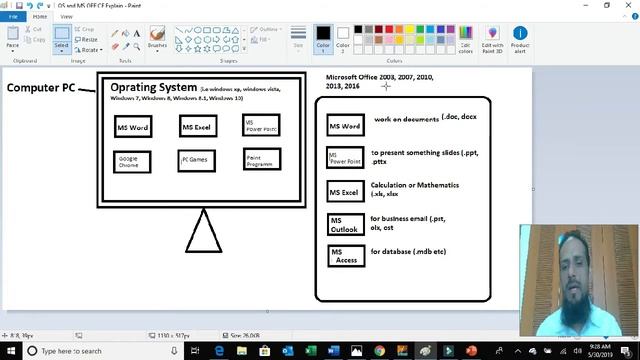Choose the Text tool letter A
640x360 pixels.
137,34
